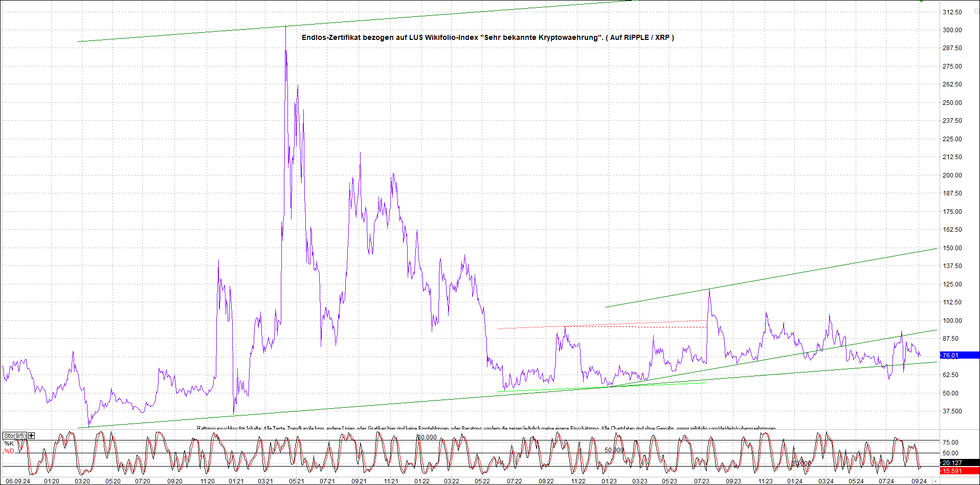Image resolution: width=980 pixels, height=485 pixels.
Task: Click the plus icon beside Sto(9/5)
Action: (x=32, y=435)
